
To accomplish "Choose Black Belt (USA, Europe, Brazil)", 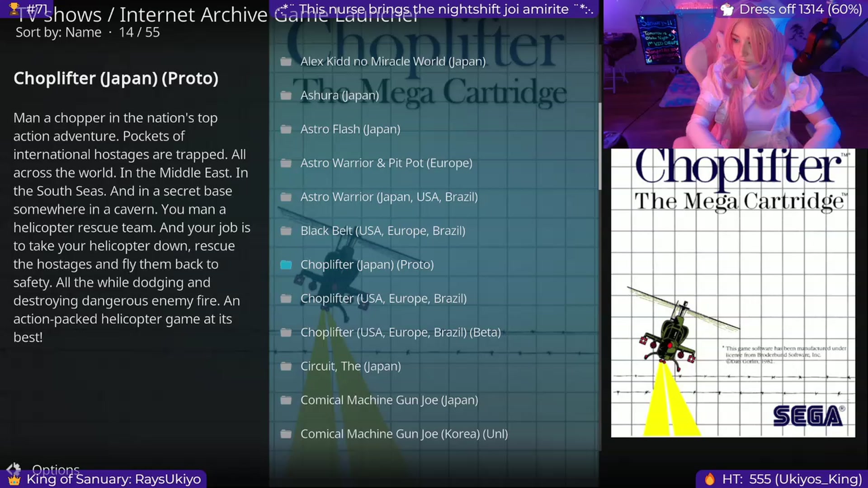I will [x=383, y=231].
